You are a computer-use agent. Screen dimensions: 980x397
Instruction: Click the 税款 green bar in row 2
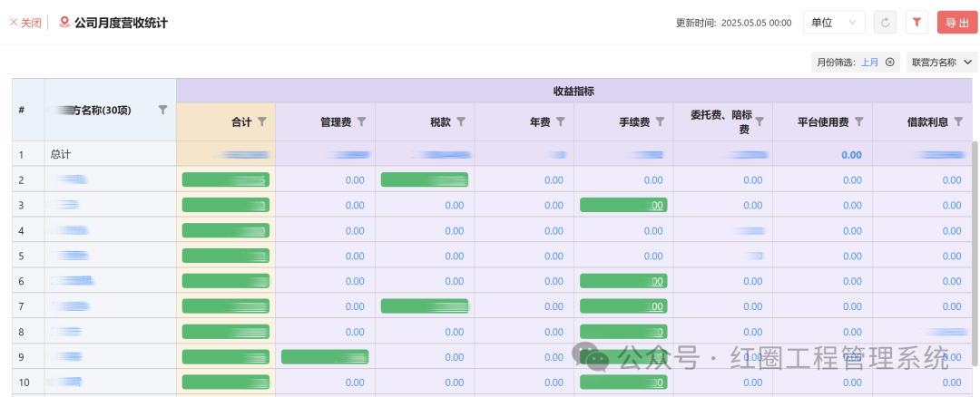425,179
